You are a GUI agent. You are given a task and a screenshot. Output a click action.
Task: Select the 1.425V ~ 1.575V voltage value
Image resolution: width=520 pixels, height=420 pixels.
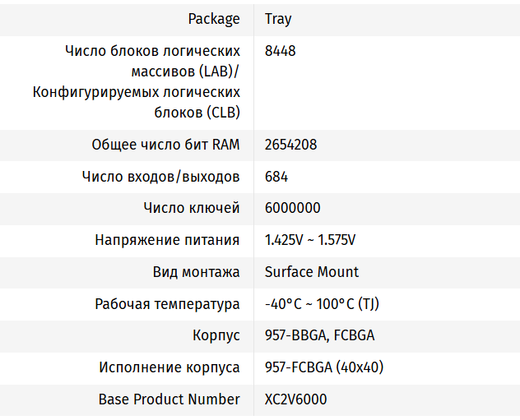pyautogui.click(x=310, y=240)
